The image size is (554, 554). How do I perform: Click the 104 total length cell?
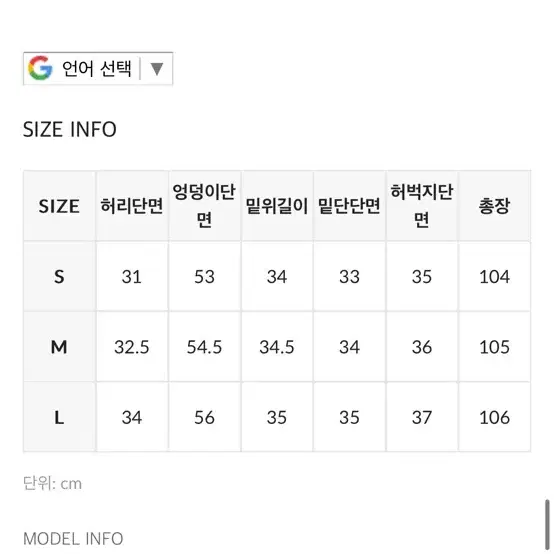(494, 276)
